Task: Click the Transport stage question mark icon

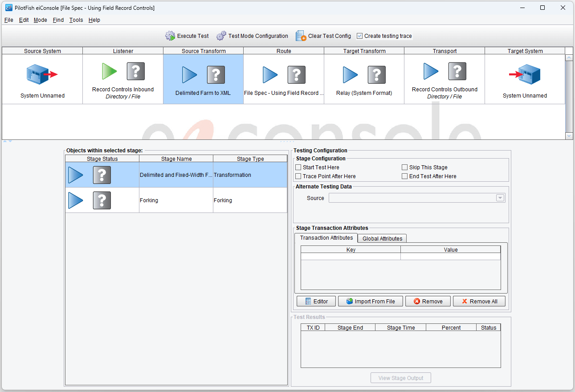Action: 457,71
